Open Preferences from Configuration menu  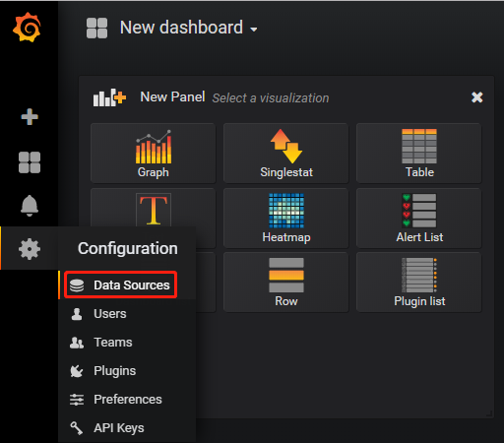point(127,400)
